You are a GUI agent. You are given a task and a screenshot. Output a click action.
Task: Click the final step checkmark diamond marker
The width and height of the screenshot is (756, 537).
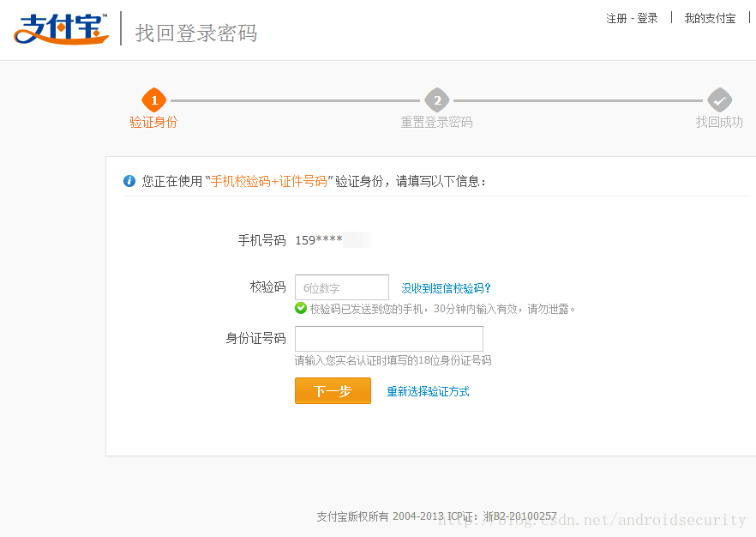tap(719, 100)
